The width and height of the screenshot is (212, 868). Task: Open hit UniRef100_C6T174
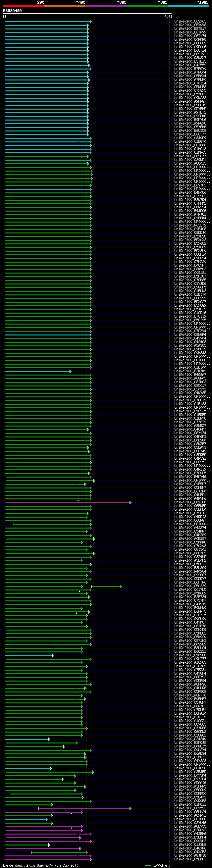point(190,36)
